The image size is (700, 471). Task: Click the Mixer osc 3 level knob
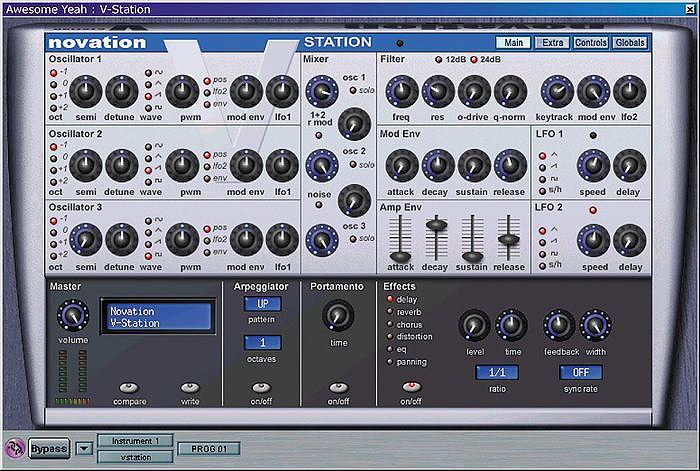click(x=321, y=240)
